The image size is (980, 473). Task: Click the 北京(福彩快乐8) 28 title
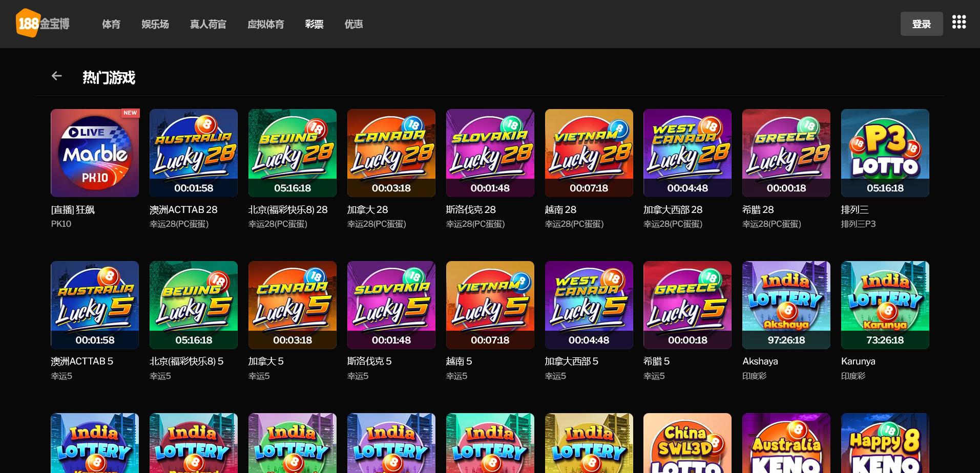click(288, 210)
